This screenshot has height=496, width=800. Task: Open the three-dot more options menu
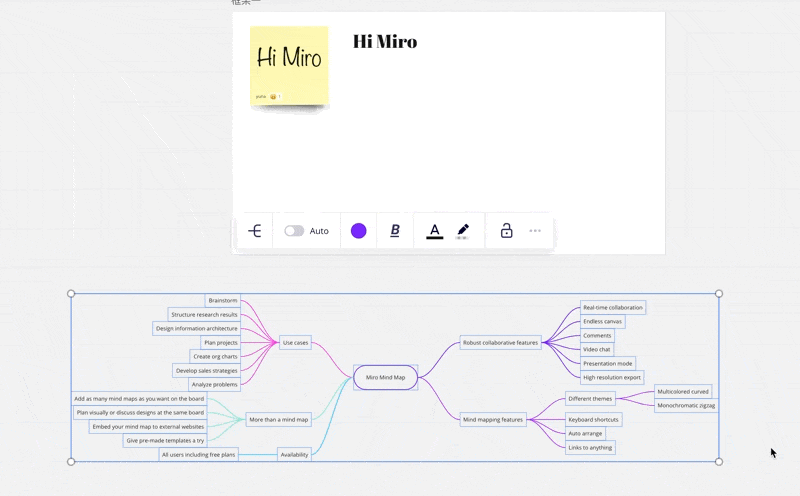click(535, 231)
